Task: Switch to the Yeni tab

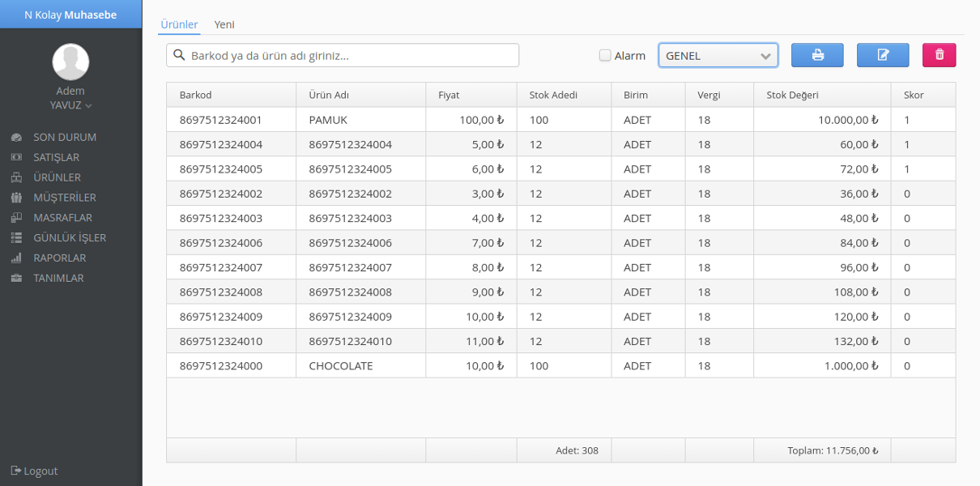Action: pos(224,24)
